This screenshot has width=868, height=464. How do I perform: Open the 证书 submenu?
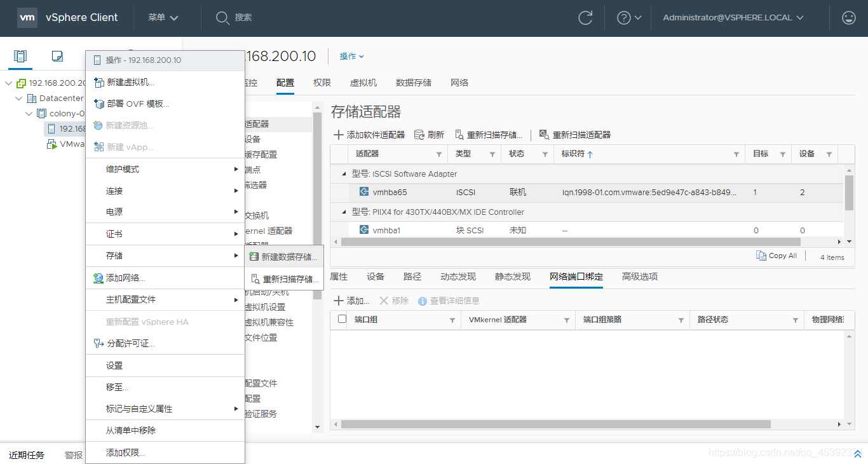pos(165,235)
